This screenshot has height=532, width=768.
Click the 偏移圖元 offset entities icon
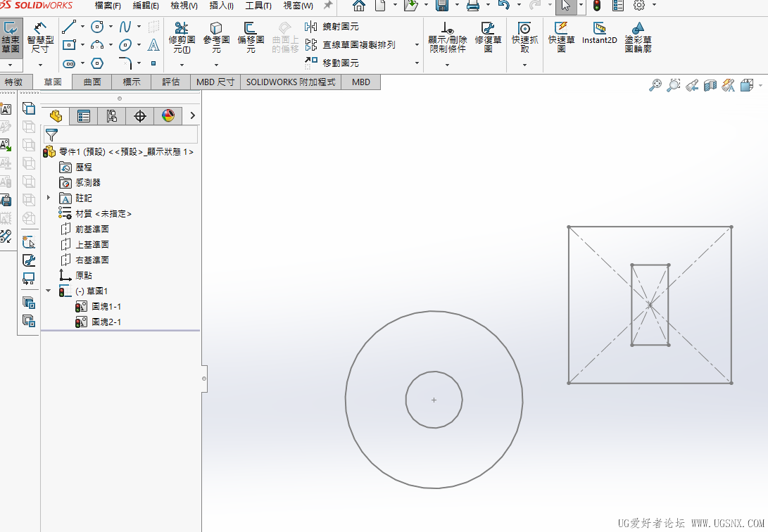pyautogui.click(x=251, y=37)
